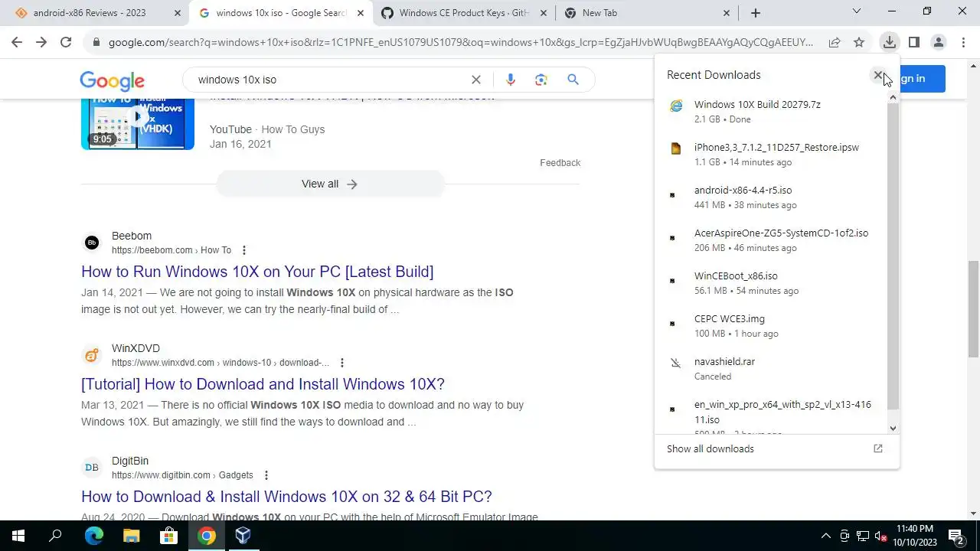
Task: Open the Google logo homepage
Action: tap(112, 80)
